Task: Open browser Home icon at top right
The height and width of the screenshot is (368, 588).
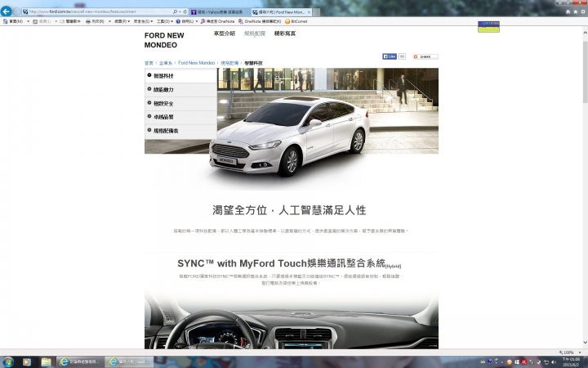Action: tap(568, 12)
